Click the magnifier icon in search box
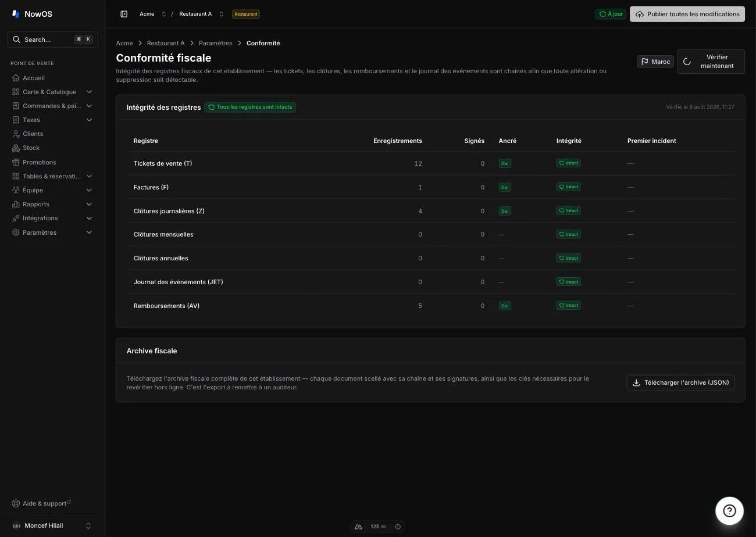The image size is (756, 537). [16, 40]
